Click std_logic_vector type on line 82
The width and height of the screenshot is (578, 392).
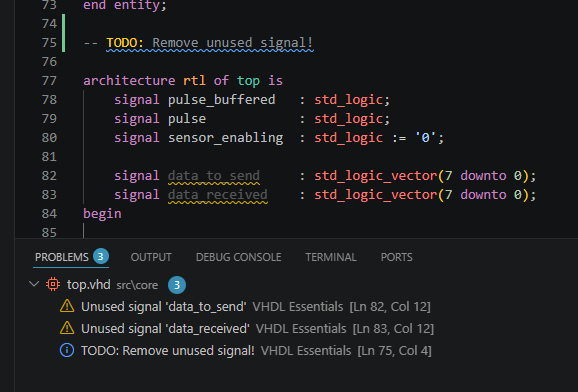point(376,176)
